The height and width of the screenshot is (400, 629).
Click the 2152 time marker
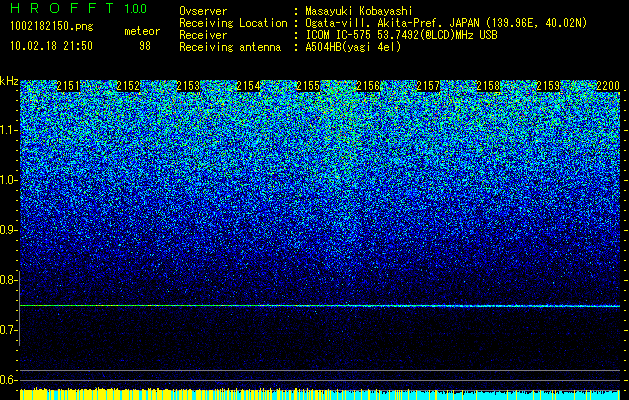click(x=128, y=86)
